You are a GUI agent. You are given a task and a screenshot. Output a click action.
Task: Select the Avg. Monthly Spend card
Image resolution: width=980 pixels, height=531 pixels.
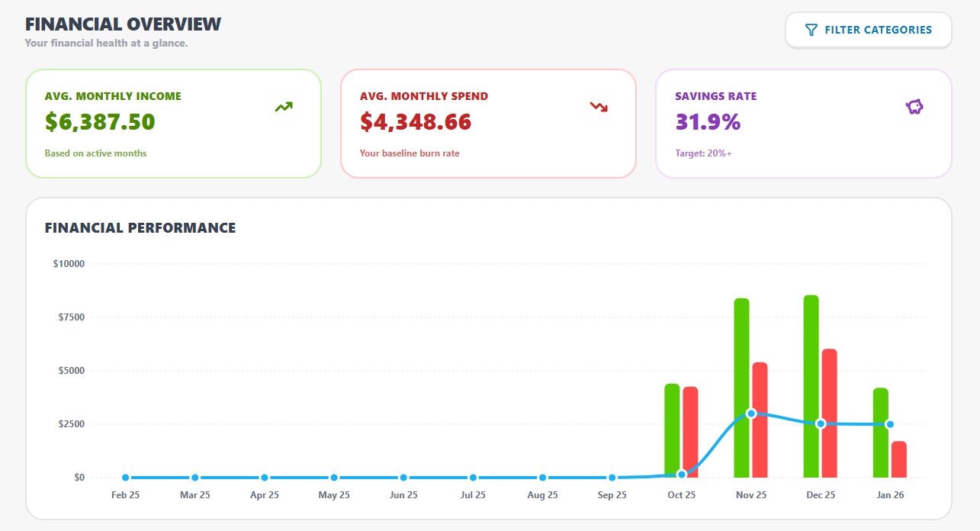tap(488, 122)
